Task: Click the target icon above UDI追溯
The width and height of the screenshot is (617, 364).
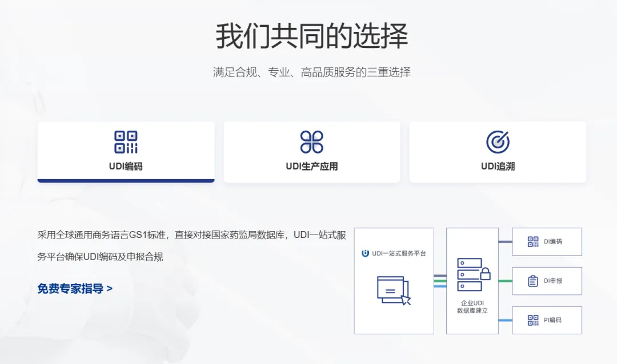Action: click(498, 142)
